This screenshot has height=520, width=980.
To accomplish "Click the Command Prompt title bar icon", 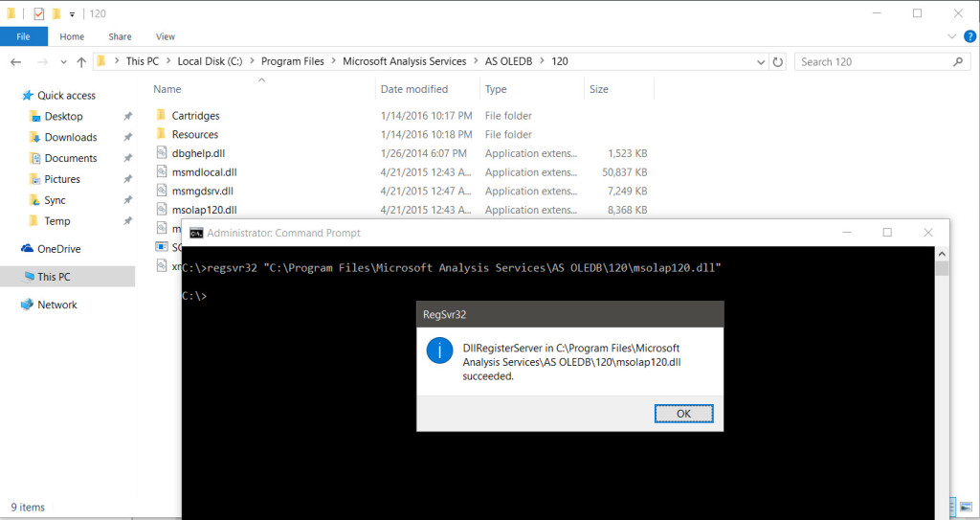I will [x=196, y=233].
